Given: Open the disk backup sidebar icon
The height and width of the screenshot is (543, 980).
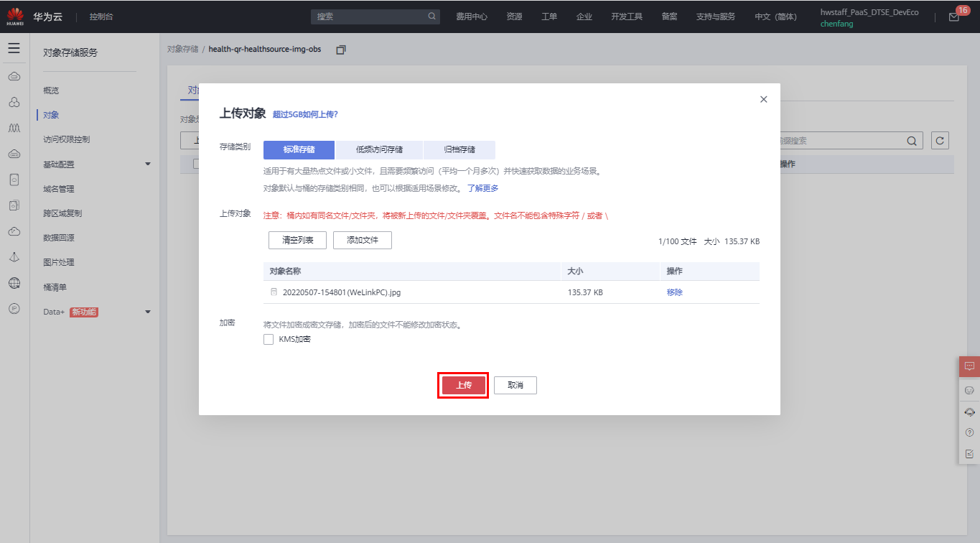Looking at the screenshot, I should [14, 205].
